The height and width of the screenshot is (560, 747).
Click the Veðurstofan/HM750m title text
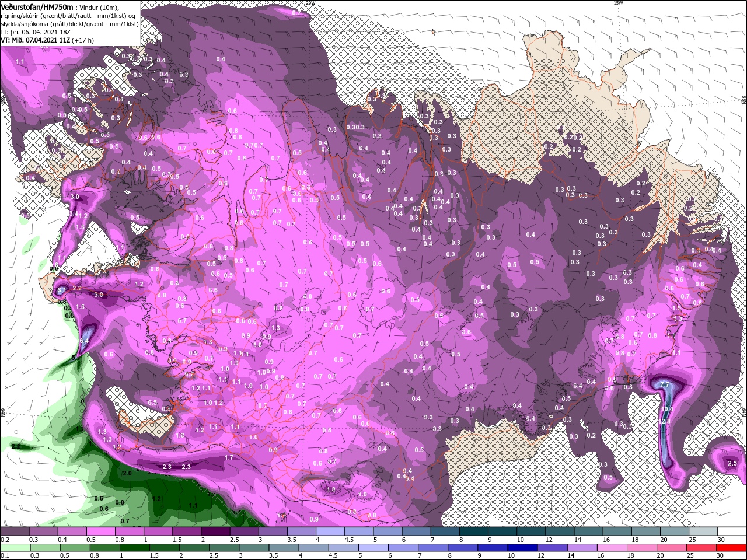[x=37, y=6]
